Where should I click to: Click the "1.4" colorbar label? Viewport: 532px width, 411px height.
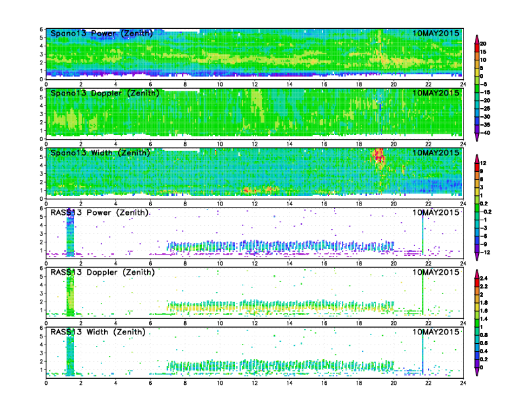pyautogui.click(x=484, y=319)
